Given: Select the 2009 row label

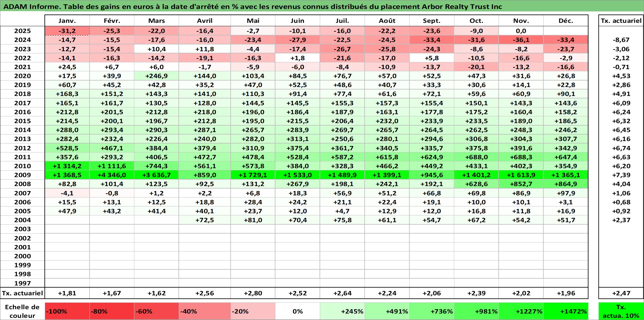Looking at the screenshot, I should pyautogui.click(x=23, y=175).
